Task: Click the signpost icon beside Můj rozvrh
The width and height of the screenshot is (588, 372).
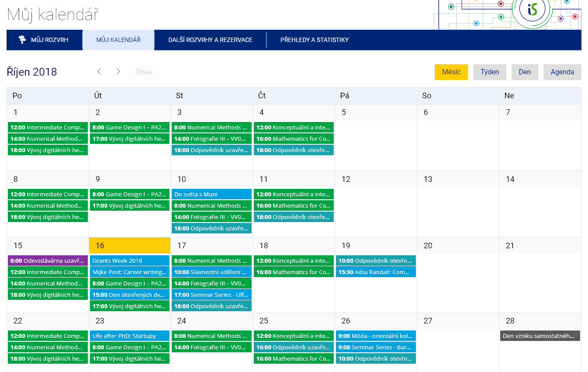Action: [22, 40]
